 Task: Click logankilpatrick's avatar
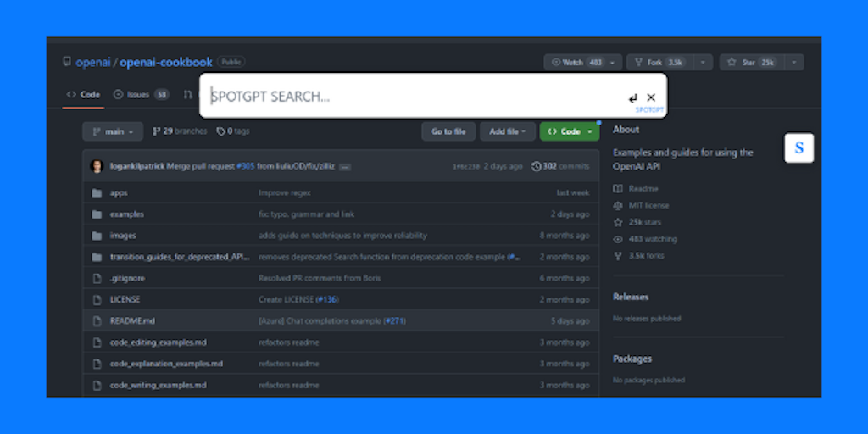click(97, 166)
